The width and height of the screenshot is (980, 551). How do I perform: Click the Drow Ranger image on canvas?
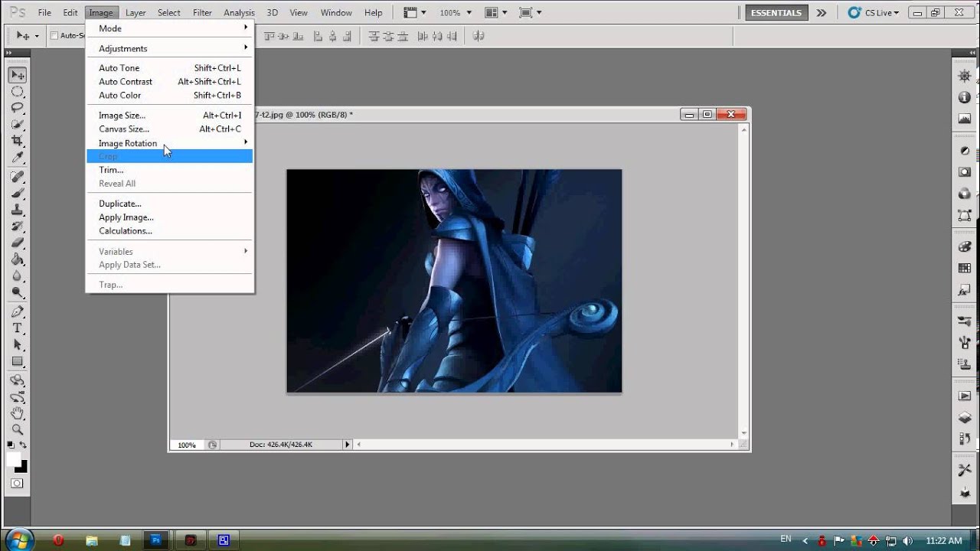point(454,281)
